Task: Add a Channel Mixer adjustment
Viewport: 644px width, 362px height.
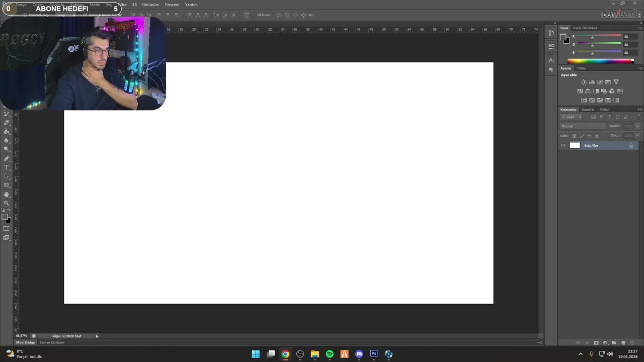Action: click(x=612, y=91)
